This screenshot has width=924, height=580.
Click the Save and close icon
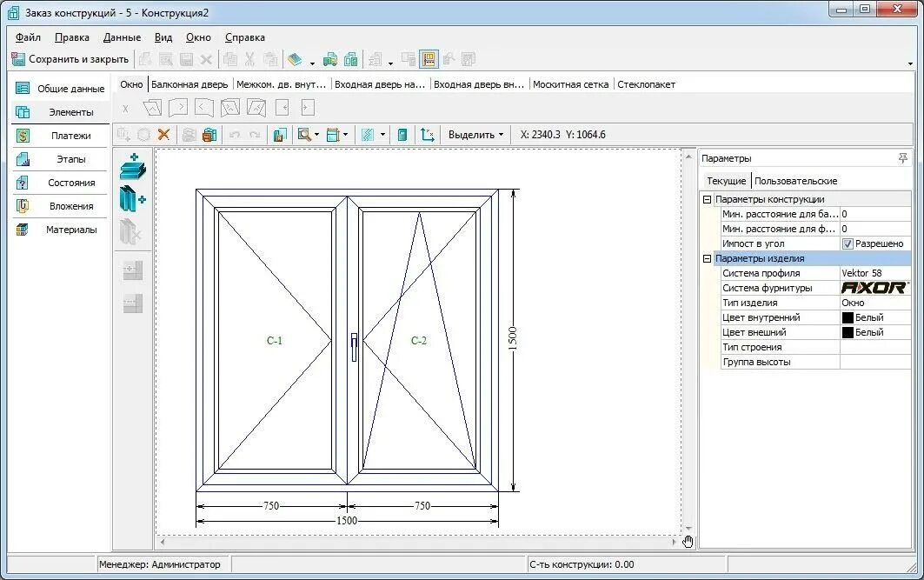tap(18, 59)
